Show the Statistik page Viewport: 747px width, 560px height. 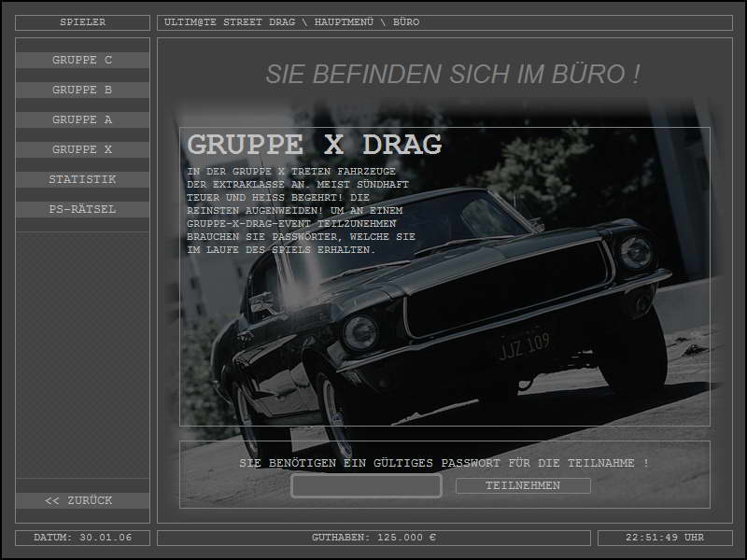point(82,179)
